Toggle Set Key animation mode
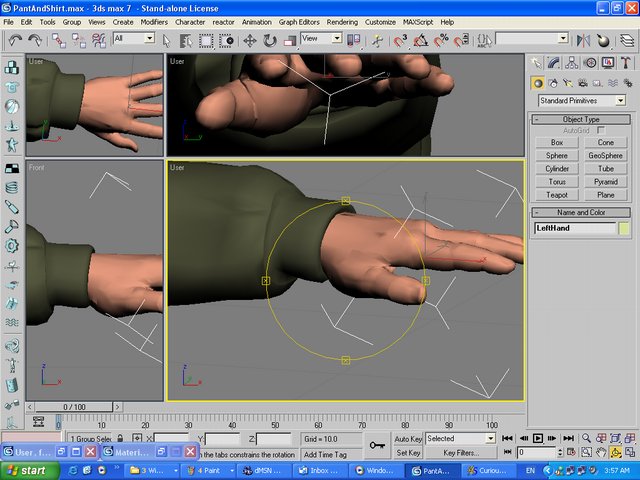 pos(407,453)
